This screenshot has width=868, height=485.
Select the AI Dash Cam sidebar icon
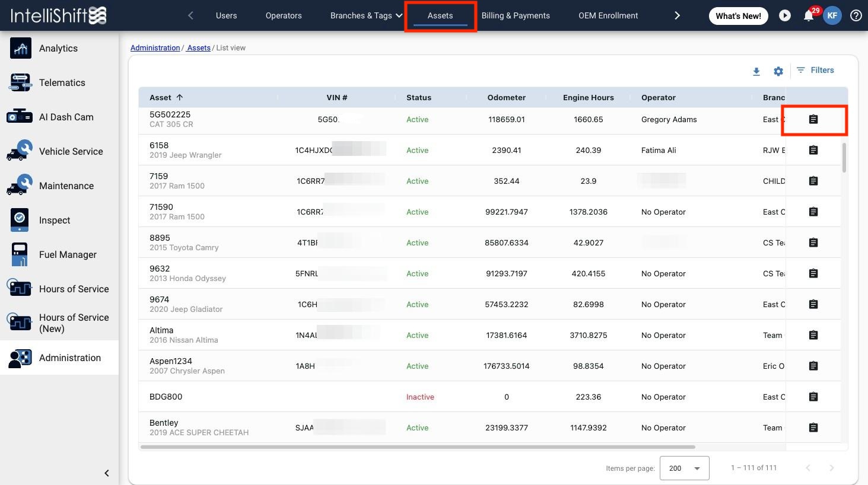66,117
